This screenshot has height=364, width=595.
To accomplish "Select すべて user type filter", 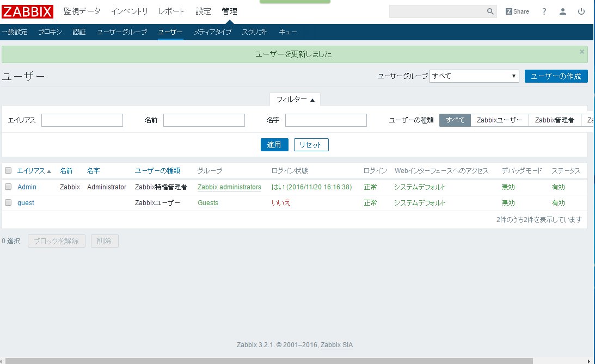I will (455, 120).
